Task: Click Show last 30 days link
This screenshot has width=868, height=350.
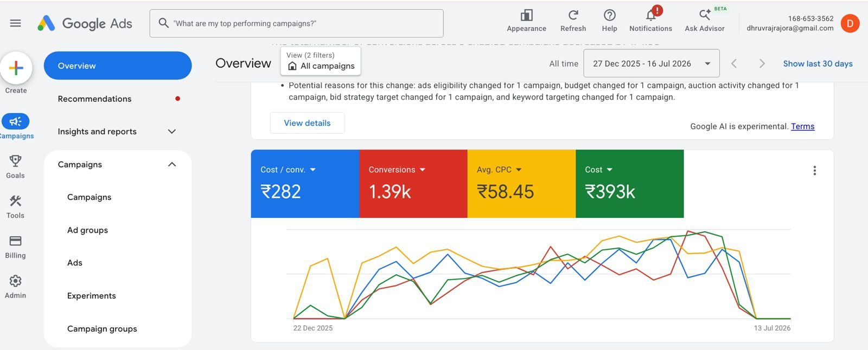Action: (x=818, y=64)
